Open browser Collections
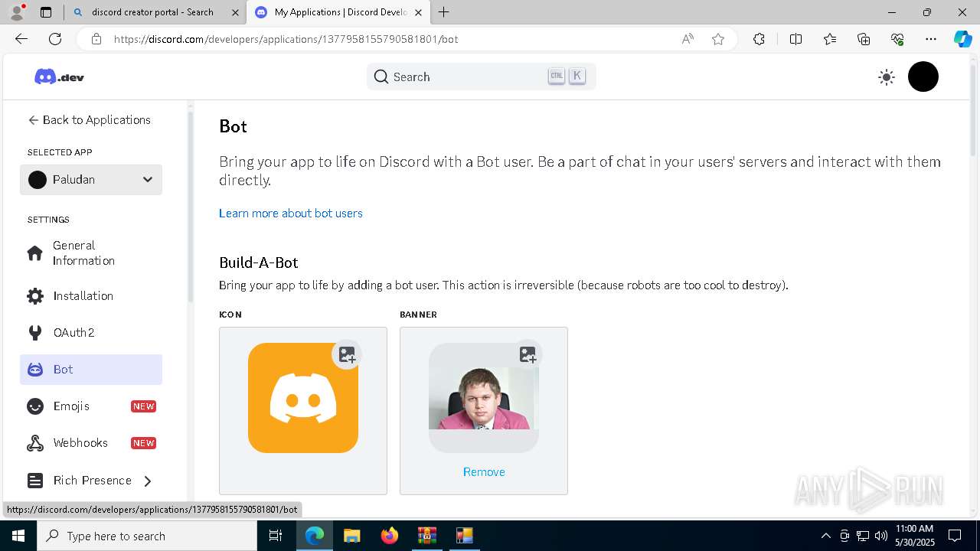This screenshot has height=551, width=980. click(x=864, y=39)
